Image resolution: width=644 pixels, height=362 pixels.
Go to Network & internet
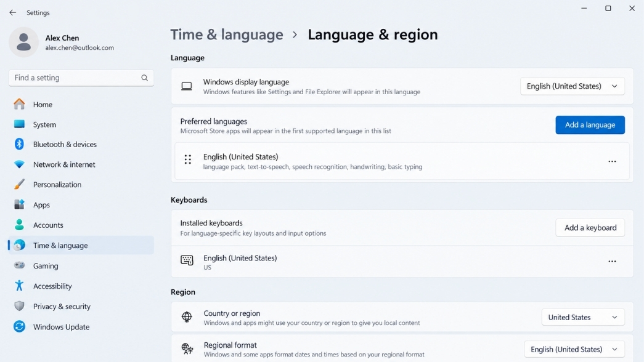click(x=81, y=164)
